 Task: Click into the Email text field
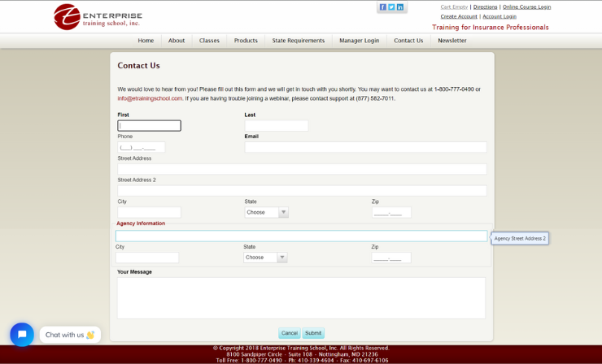click(365, 147)
